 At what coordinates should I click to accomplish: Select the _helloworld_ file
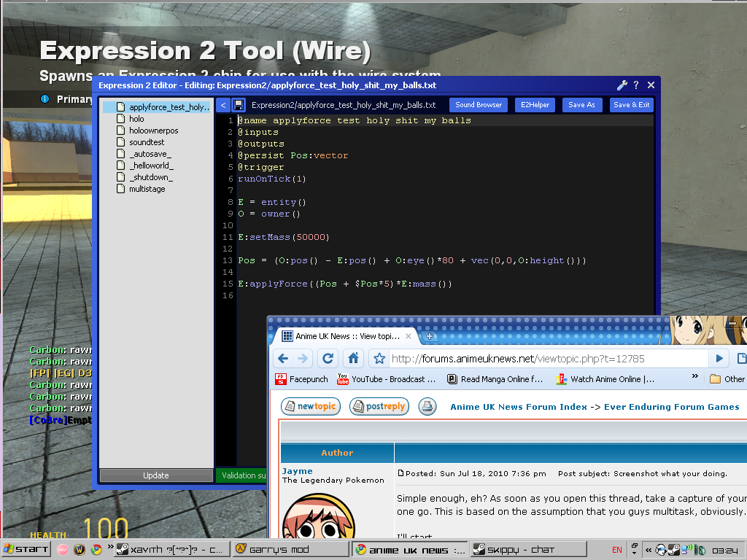click(151, 166)
